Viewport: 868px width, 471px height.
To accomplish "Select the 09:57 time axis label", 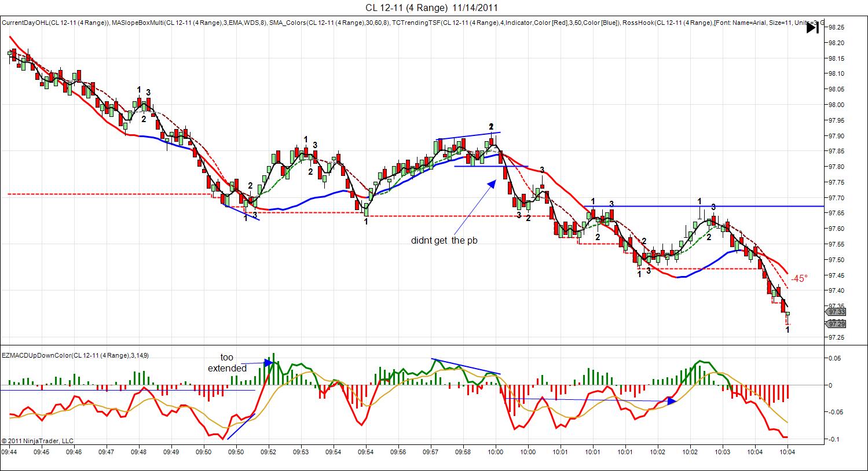I will (431, 451).
